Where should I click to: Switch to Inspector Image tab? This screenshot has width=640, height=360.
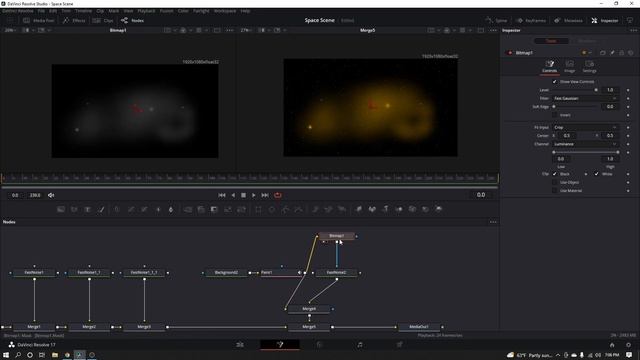pos(569,66)
